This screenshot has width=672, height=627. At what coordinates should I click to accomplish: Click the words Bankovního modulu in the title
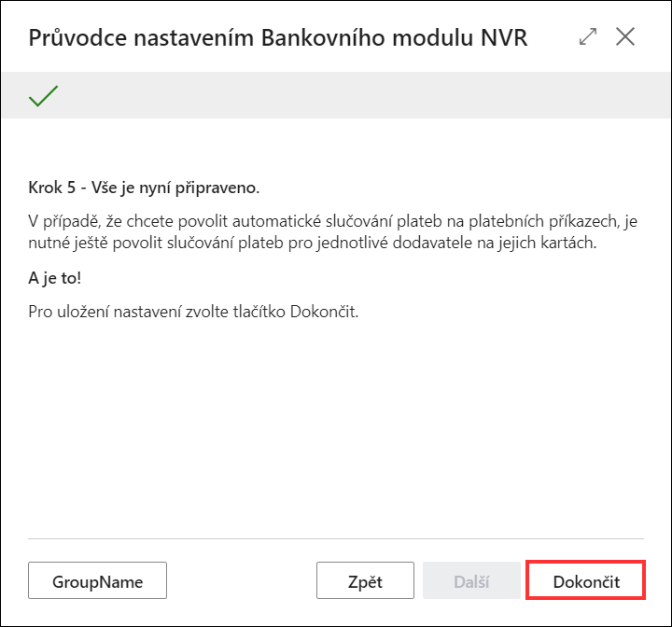tap(367, 37)
